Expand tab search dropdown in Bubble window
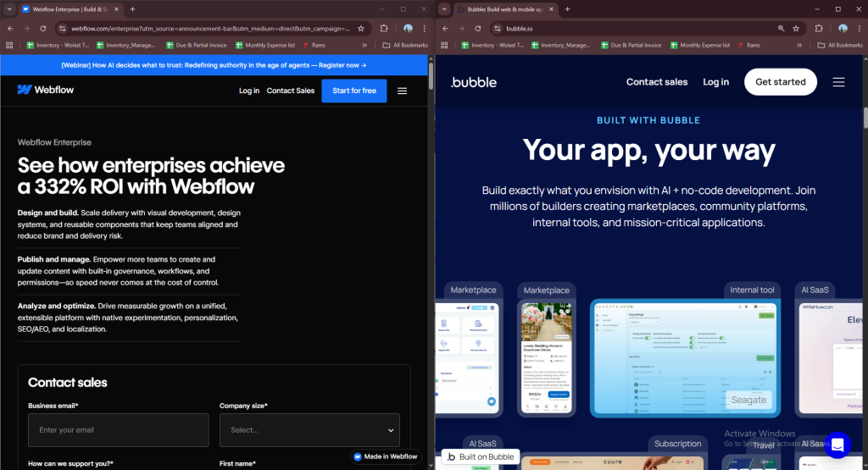The height and width of the screenshot is (470, 868). (x=444, y=9)
